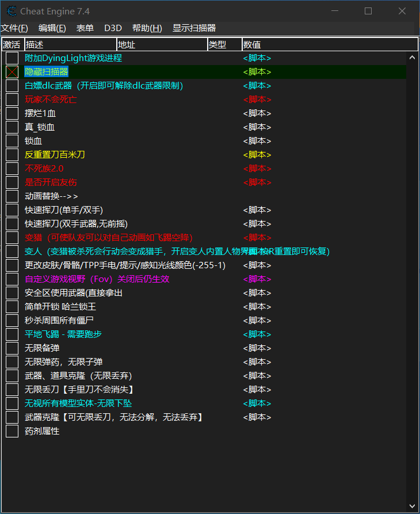Check 反重置刀百米刀 activation box
The image size is (420, 514).
[x=12, y=155]
